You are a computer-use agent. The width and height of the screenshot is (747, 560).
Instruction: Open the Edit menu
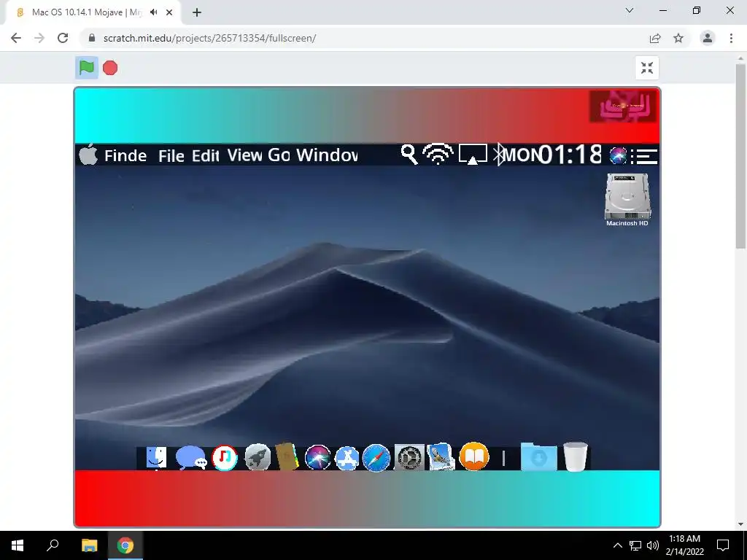(205, 156)
